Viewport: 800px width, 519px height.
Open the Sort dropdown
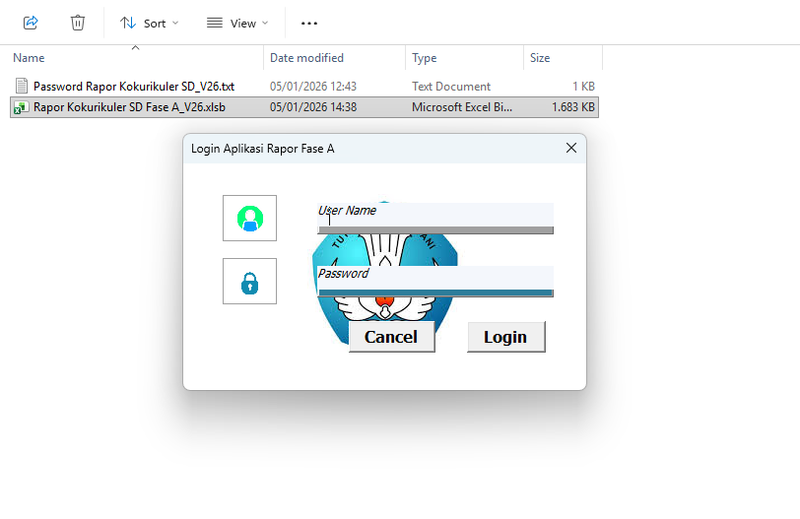pyautogui.click(x=149, y=22)
